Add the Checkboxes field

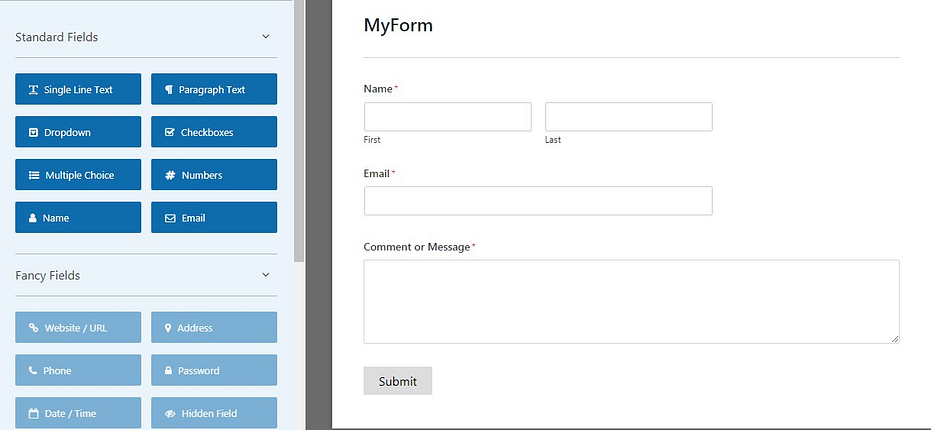pyautogui.click(x=214, y=132)
